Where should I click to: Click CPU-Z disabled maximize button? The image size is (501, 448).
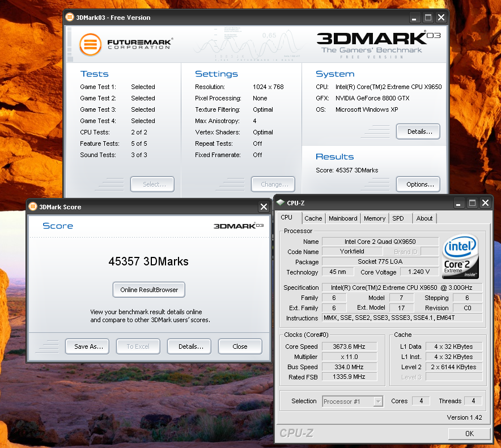472,203
